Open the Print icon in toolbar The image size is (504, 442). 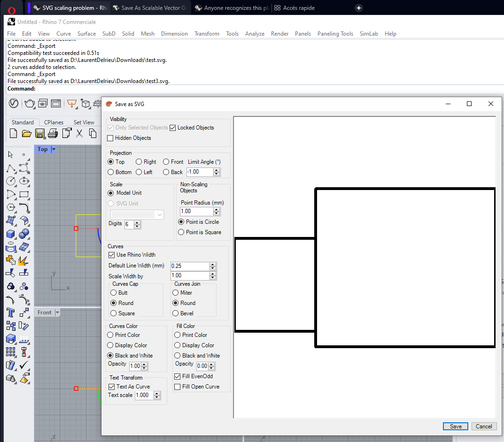[x=53, y=133]
